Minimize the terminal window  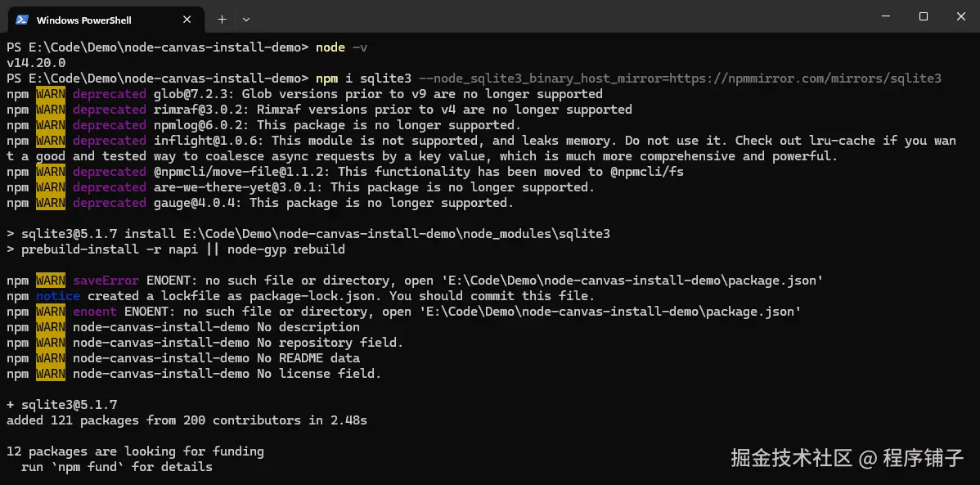tap(886, 16)
